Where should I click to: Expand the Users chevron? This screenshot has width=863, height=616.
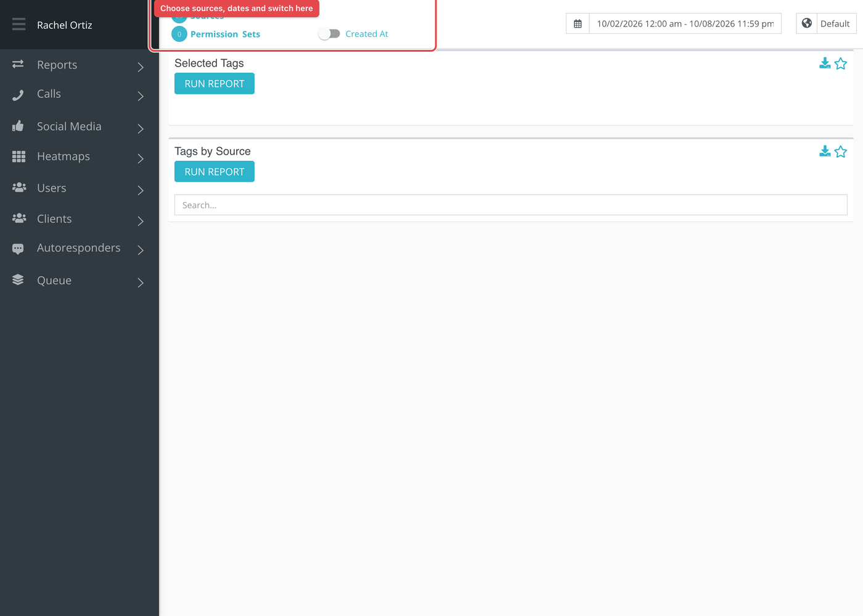[x=141, y=190]
